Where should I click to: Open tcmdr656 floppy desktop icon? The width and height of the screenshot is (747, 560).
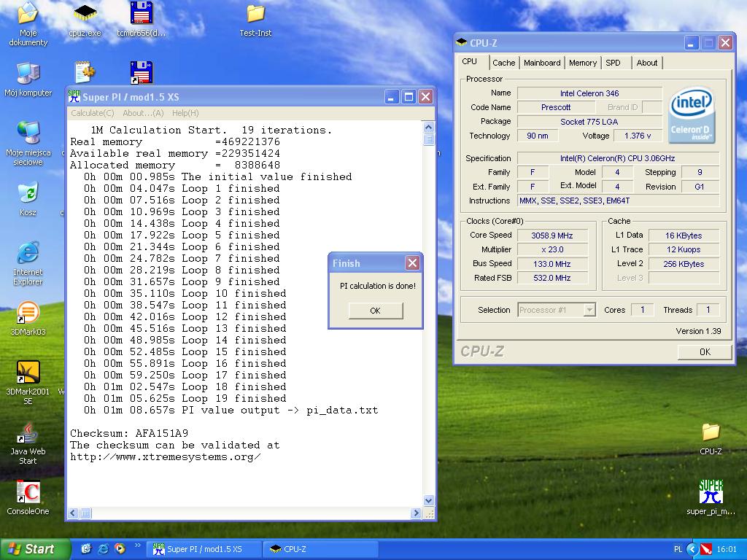coord(141,20)
